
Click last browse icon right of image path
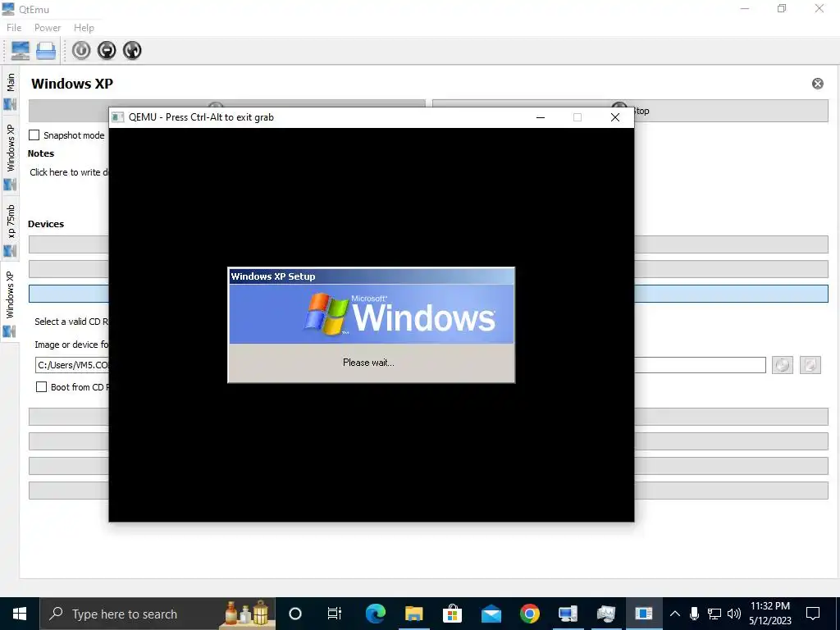(810, 365)
